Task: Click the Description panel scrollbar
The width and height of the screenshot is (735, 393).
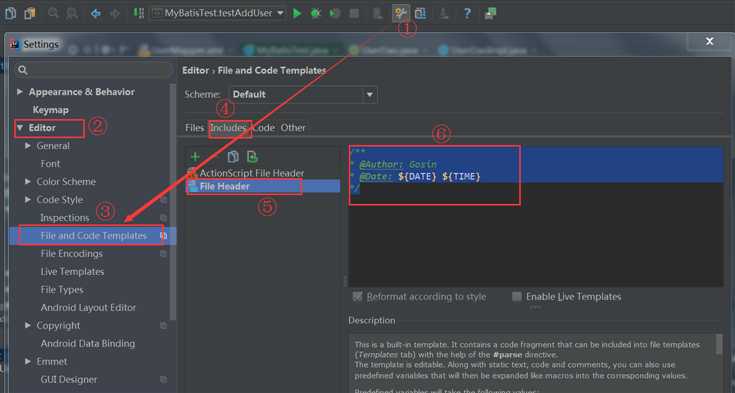Action: point(719,345)
